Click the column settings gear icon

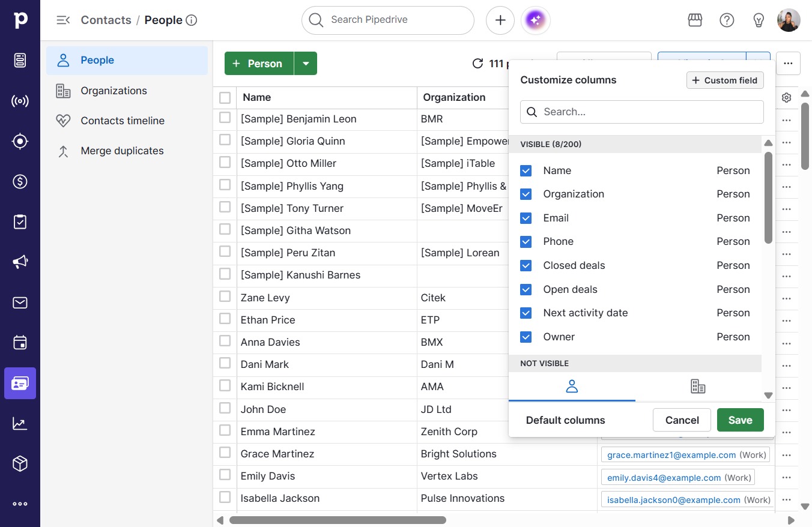click(787, 97)
